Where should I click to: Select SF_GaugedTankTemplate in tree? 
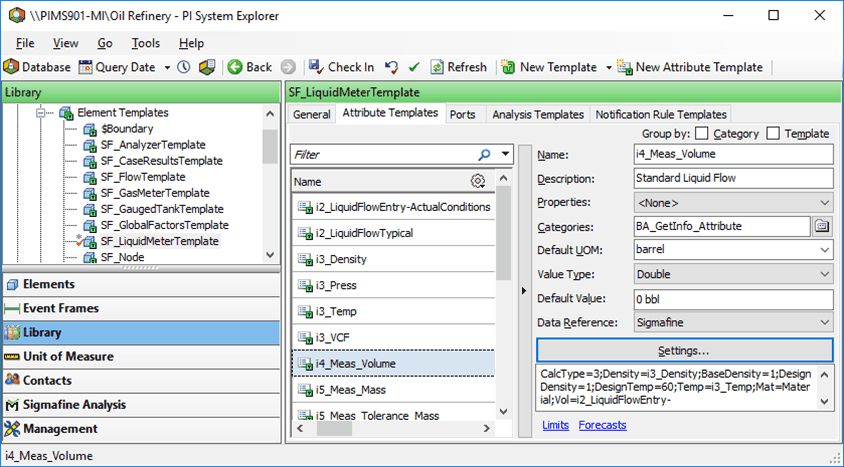coord(162,209)
